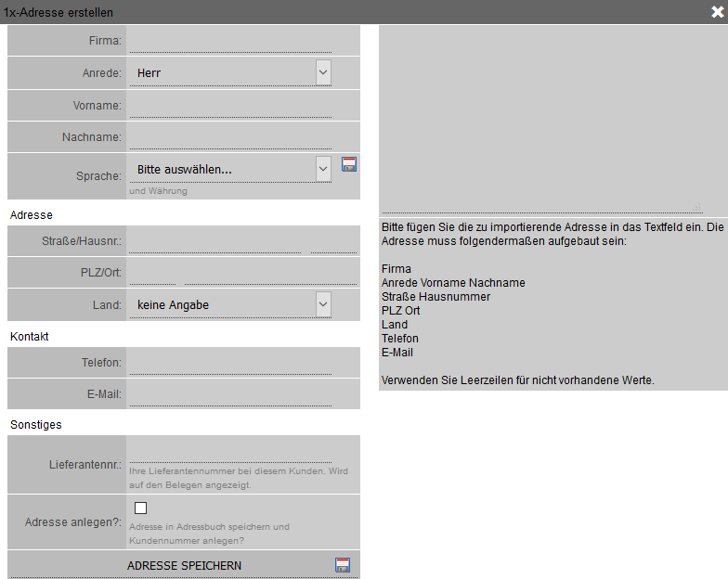
Task: Focus the Straße street name field
Action: coord(215,241)
